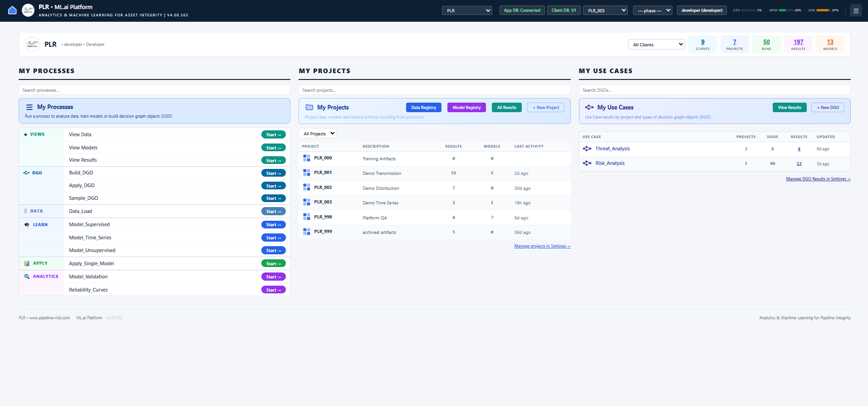Open Risk_Analysis results count 12

(x=799, y=163)
